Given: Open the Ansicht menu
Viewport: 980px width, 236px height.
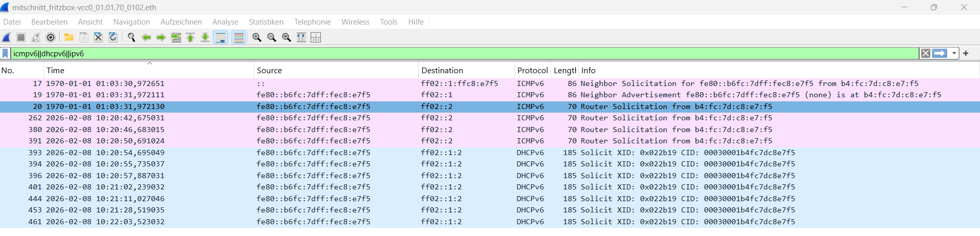Looking at the screenshot, I should [90, 22].
